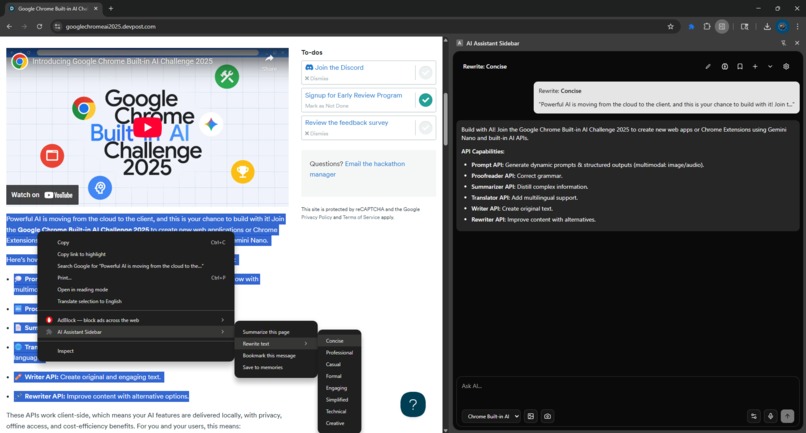
Task: Select Casual rewrite style
Action: pyautogui.click(x=339, y=364)
